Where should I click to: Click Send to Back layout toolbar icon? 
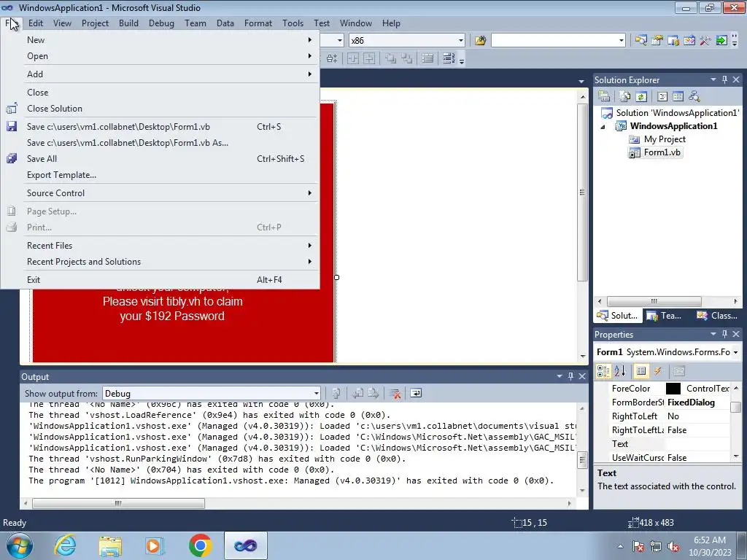(406, 58)
